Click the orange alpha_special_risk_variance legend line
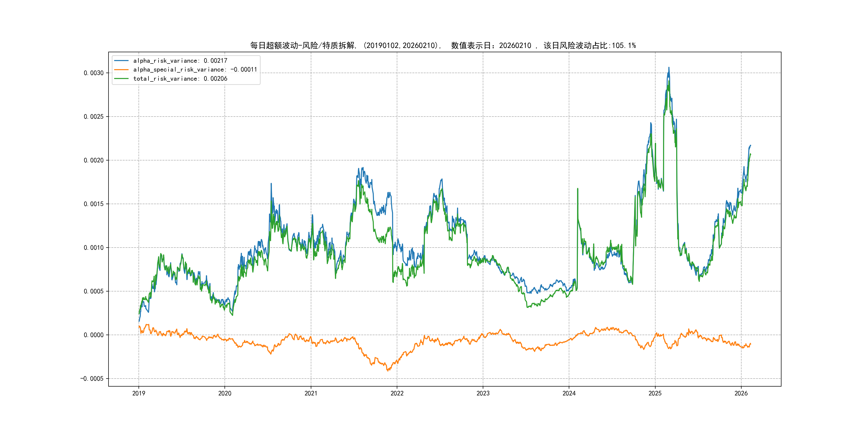Image resolution: width=868 pixels, height=434 pixels. click(121, 69)
